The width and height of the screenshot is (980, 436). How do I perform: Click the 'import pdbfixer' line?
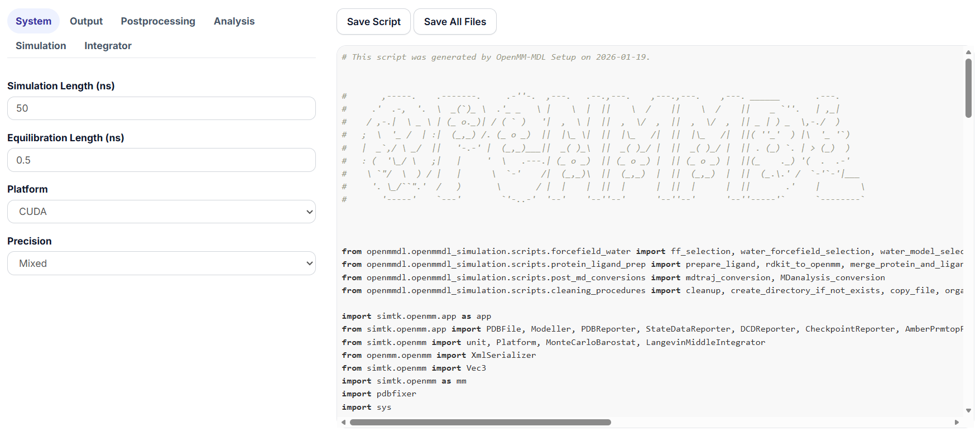(x=379, y=394)
